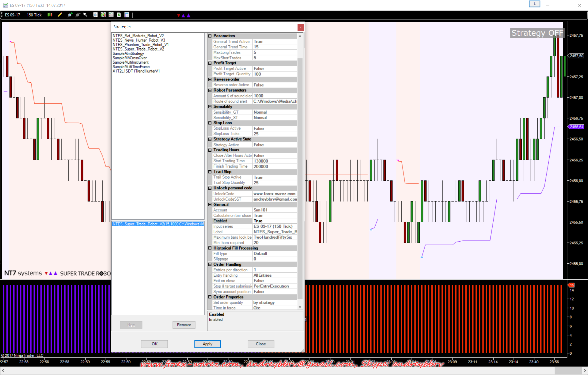Collapse the Order Handling group
Image resolution: width=588 pixels, height=375 pixels.
coord(210,264)
